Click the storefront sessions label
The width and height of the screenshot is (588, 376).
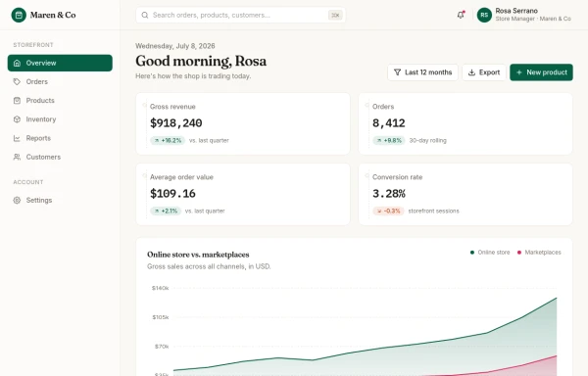click(x=433, y=211)
